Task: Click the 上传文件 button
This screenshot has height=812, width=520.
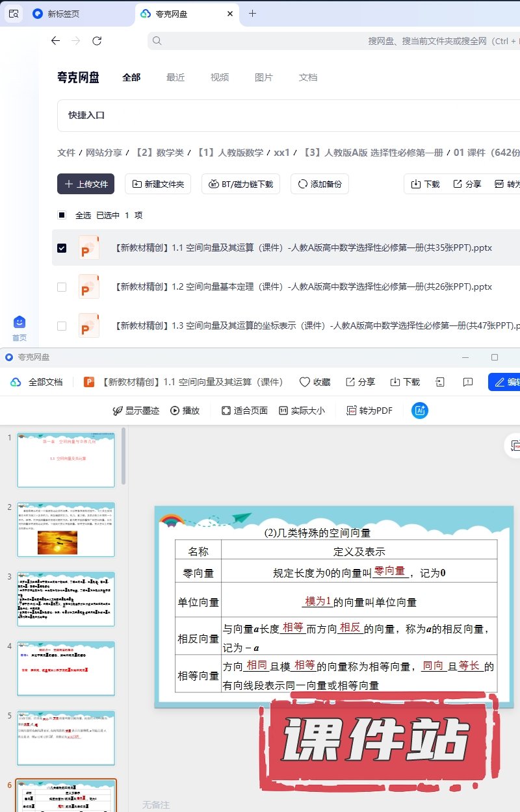Action: tap(86, 184)
